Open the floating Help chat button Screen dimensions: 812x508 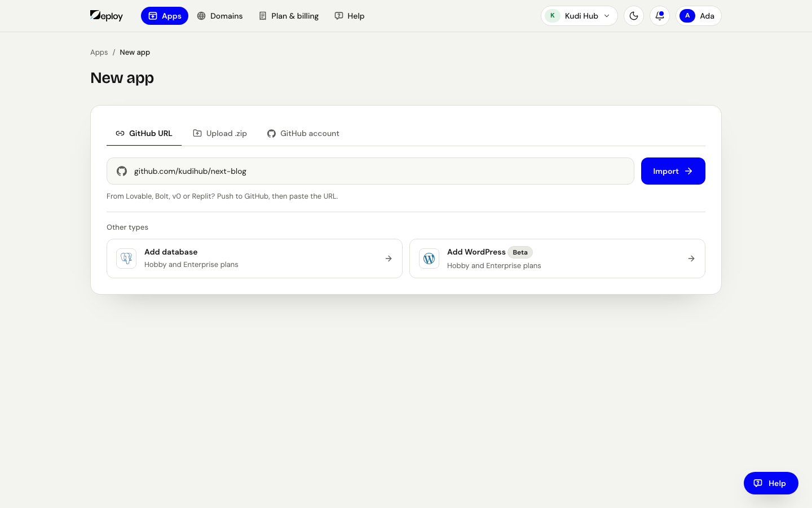(771, 483)
